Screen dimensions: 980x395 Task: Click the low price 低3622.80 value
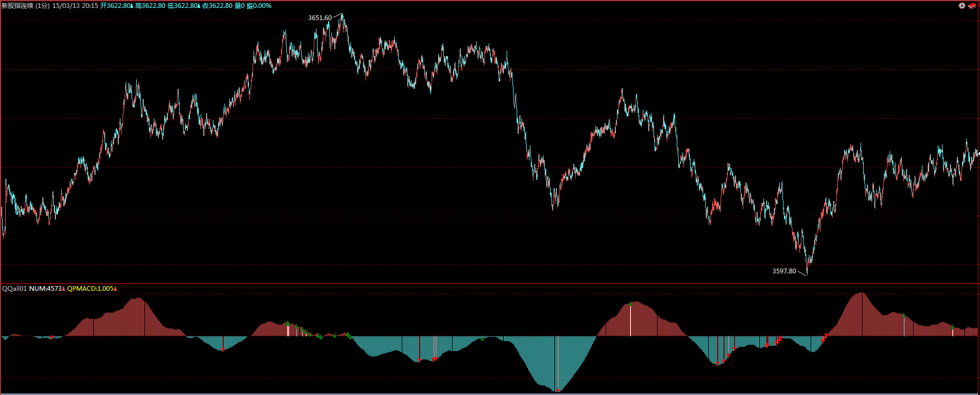point(183,6)
